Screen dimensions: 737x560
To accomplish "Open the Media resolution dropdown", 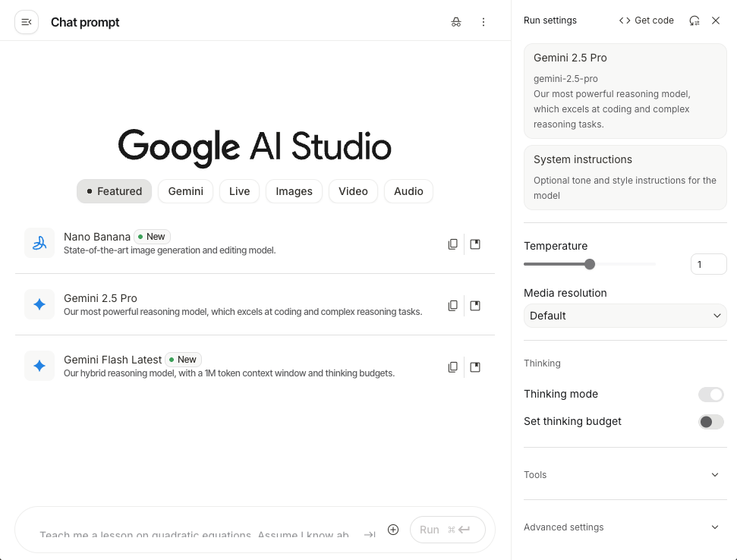I will [x=624, y=316].
